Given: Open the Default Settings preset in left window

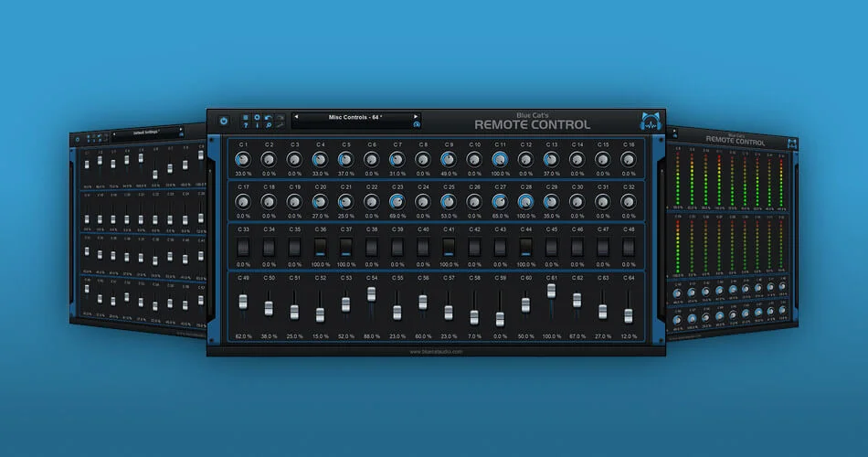Looking at the screenshot, I should (x=146, y=133).
